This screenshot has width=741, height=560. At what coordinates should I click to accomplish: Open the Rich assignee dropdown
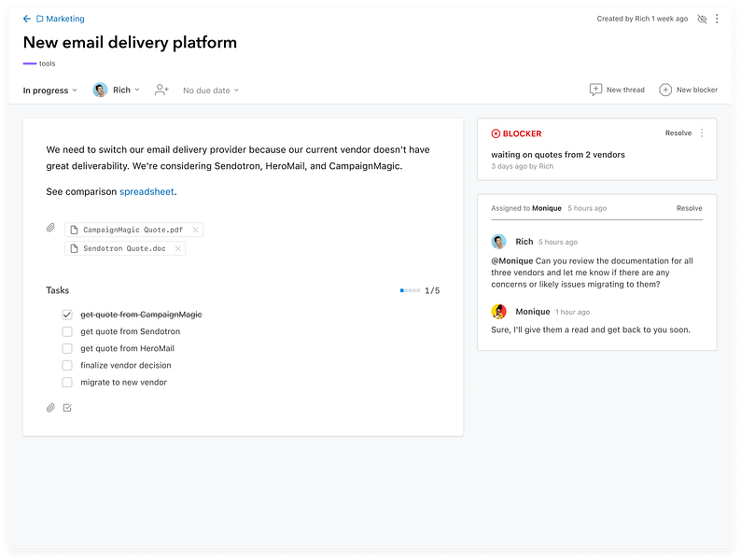(x=117, y=91)
